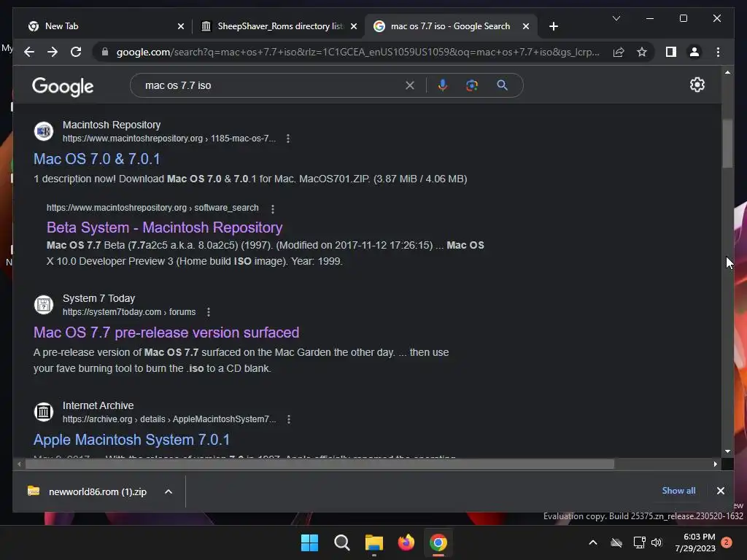Screen dimensions: 747x560
Task: Expand options for newworld86.rom (1).zip download
Action: click(169, 492)
